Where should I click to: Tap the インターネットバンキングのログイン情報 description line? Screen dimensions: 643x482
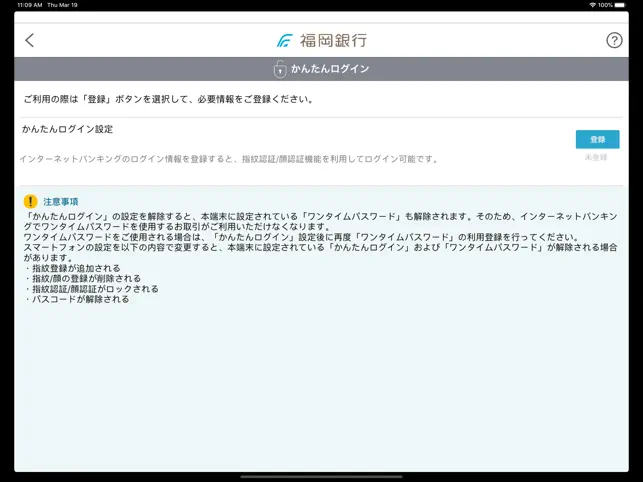point(229,159)
